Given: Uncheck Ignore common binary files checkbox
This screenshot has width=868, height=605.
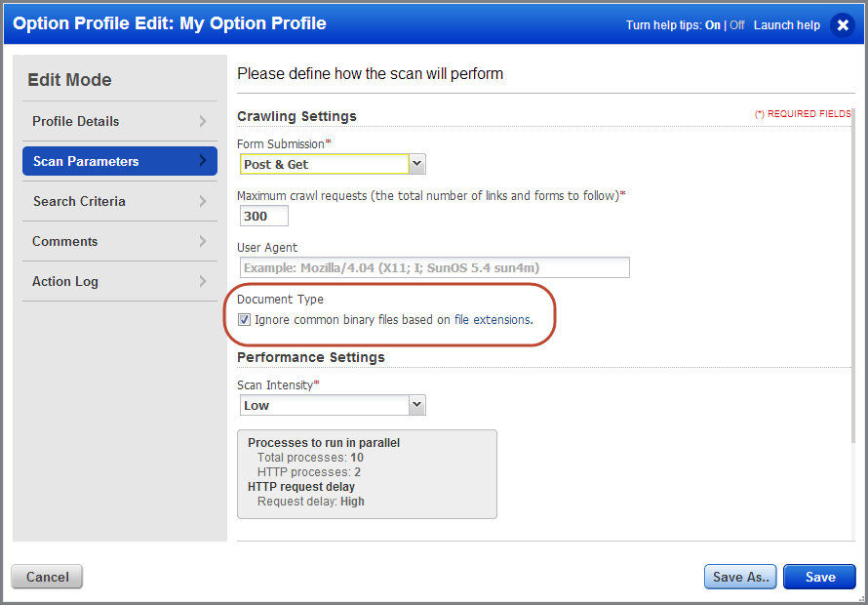Looking at the screenshot, I should coord(244,320).
